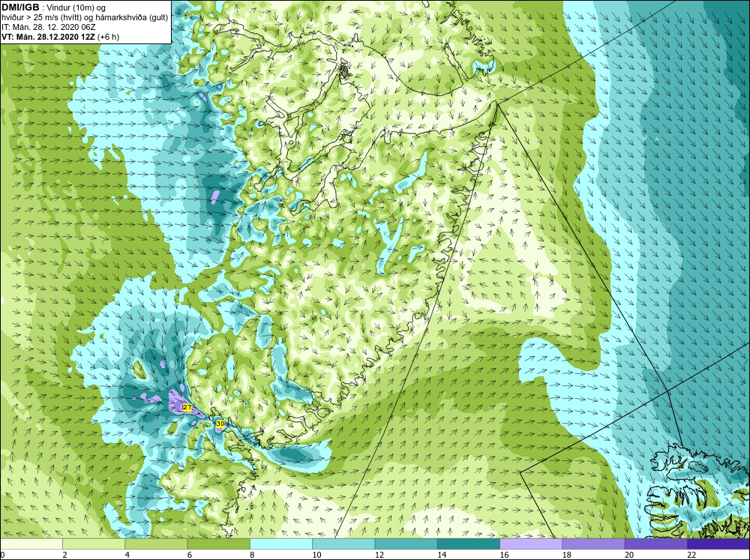The height and width of the screenshot is (560, 750).
Task: Click the legend scale value '6'
Action: coord(190,555)
